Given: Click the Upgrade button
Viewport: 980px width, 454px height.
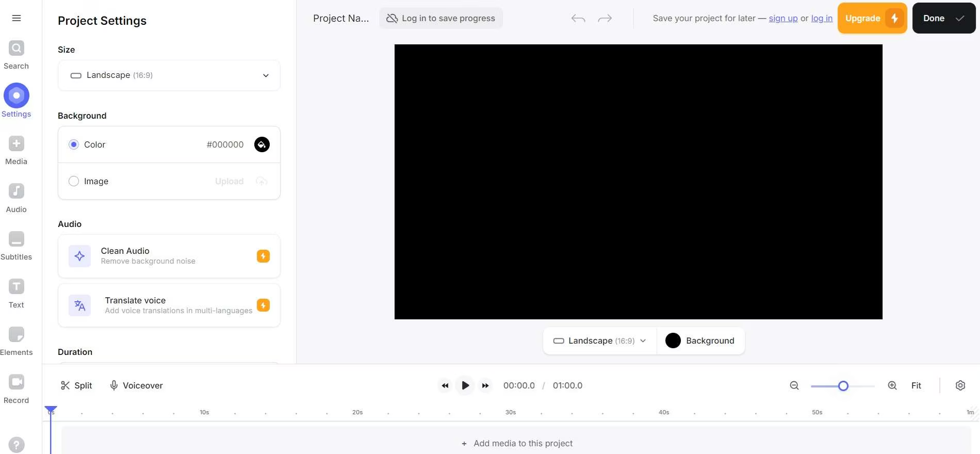Looking at the screenshot, I should pyautogui.click(x=872, y=18).
